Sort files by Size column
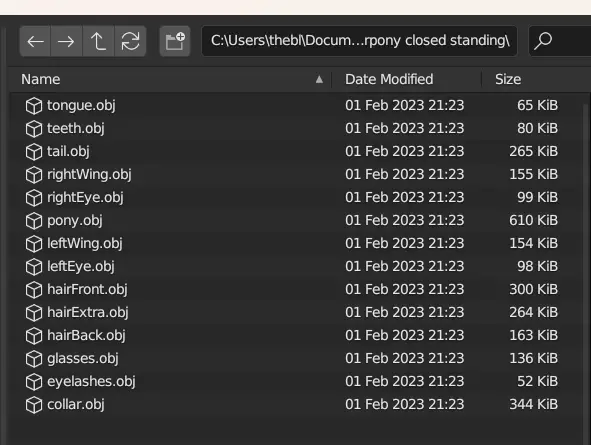The image size is (591, 445). [508, 80]
